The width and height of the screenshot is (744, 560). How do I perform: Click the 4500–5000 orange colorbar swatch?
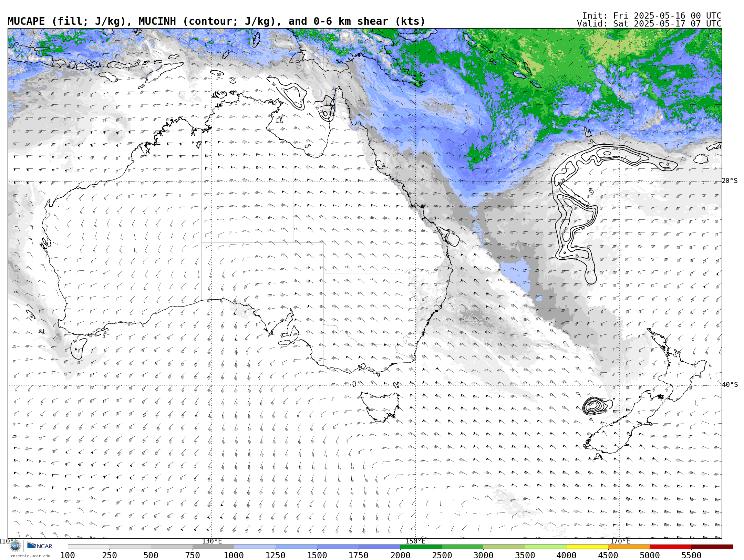[x=629, y=547]
